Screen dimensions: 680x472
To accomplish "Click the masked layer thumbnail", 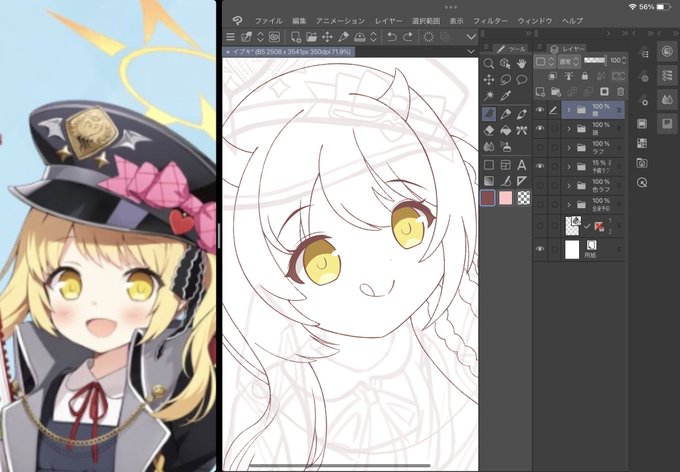I will click(x=572, y=226).
